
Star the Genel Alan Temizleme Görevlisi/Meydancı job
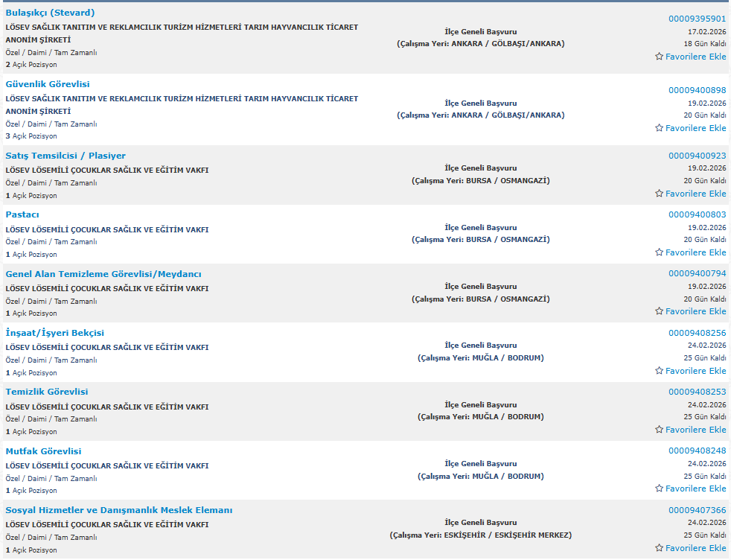(659, 311)
